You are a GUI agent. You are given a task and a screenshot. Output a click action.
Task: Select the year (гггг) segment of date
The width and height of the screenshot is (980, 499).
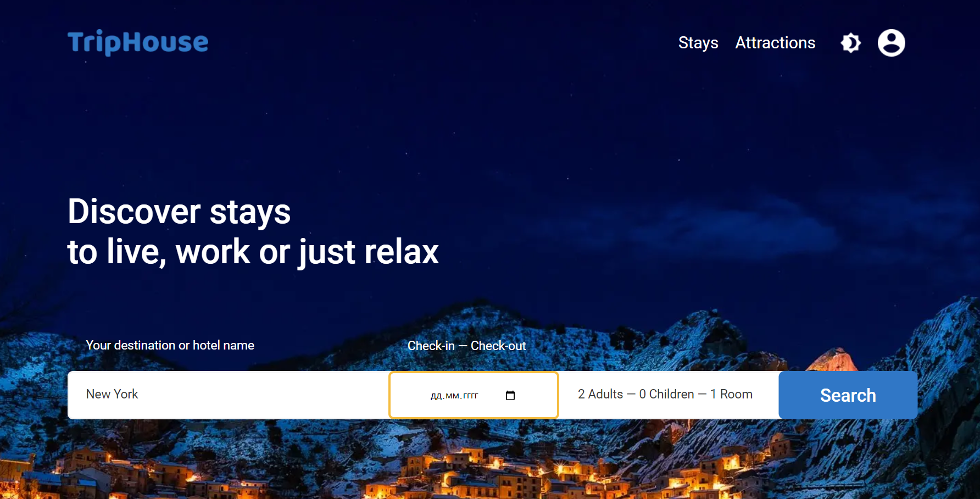(471, 396)
